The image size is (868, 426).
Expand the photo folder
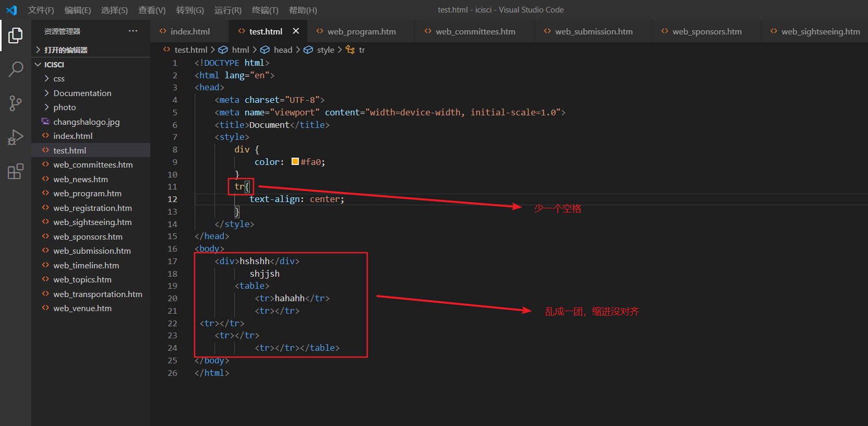pyautogui.click(x=91, y=107)
